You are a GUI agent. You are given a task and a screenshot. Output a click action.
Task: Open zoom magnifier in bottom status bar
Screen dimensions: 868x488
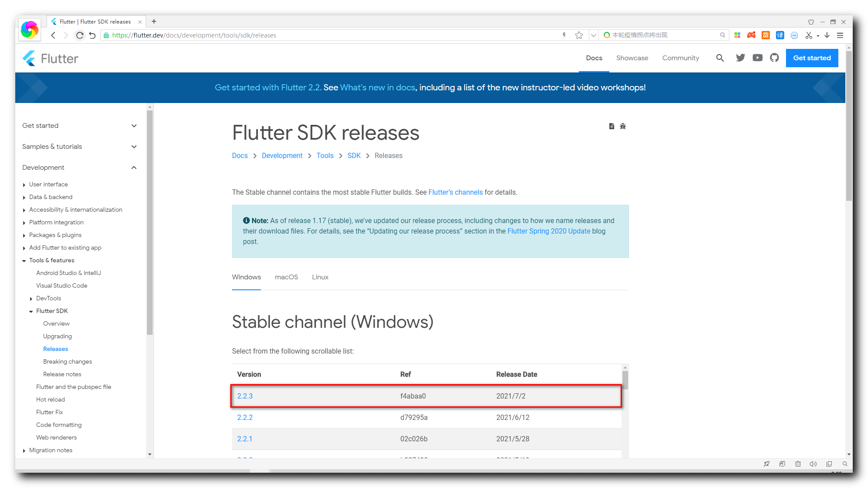pos(845,464)
